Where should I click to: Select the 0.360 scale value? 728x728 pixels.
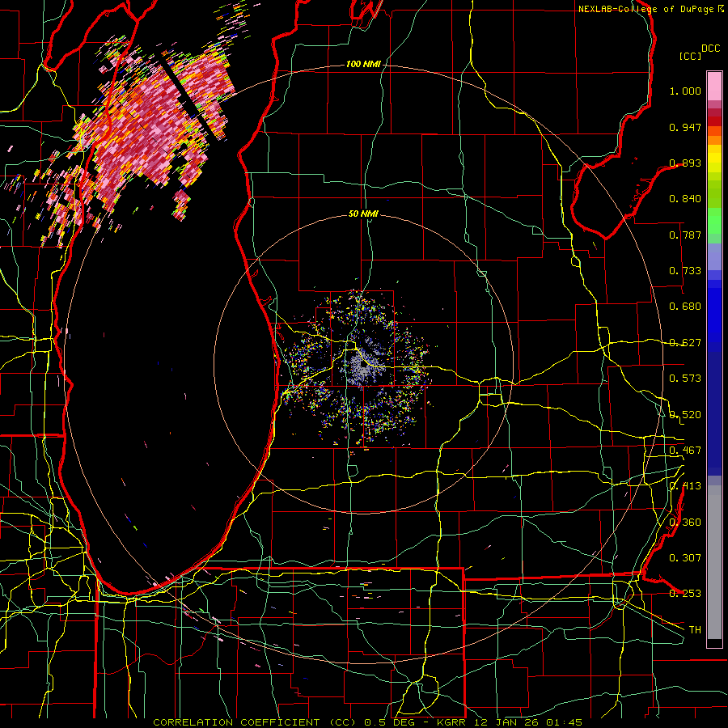pyautogui.click(x=685, y=523)
